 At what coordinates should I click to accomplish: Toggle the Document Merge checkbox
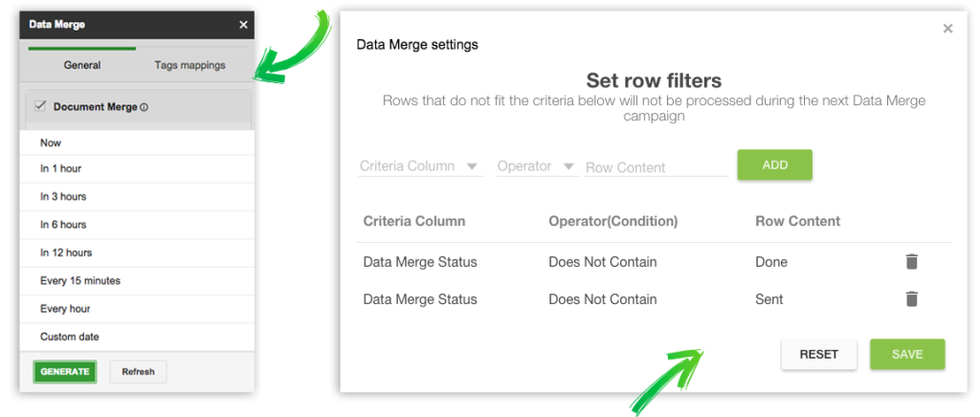point(40,106)
